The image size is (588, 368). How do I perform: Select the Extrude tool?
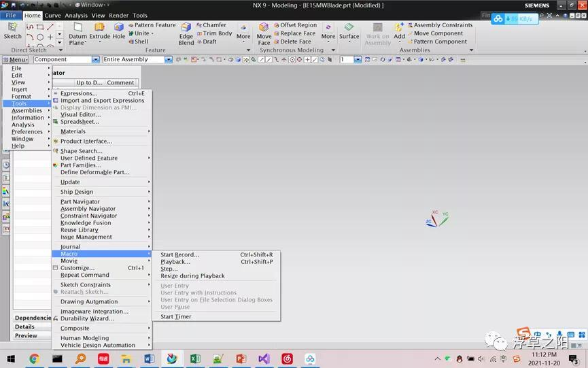pos(99,31)
